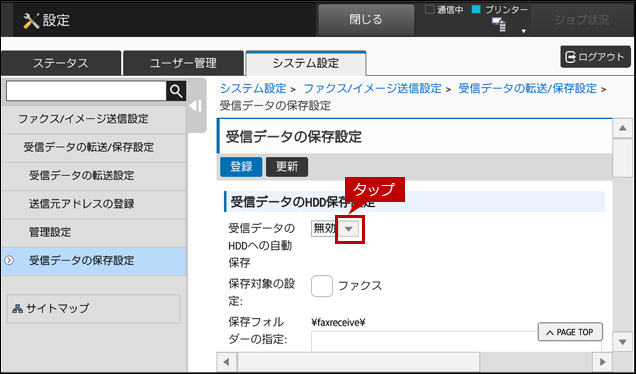Click the ログアウト button
Viewport: 636px width, 374px height.
coord(595,57)
